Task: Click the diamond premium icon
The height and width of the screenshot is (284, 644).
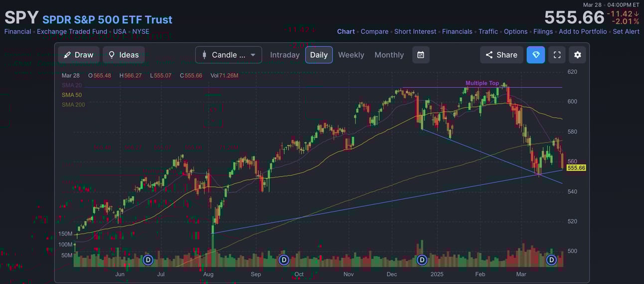Action: coord(536,55)
